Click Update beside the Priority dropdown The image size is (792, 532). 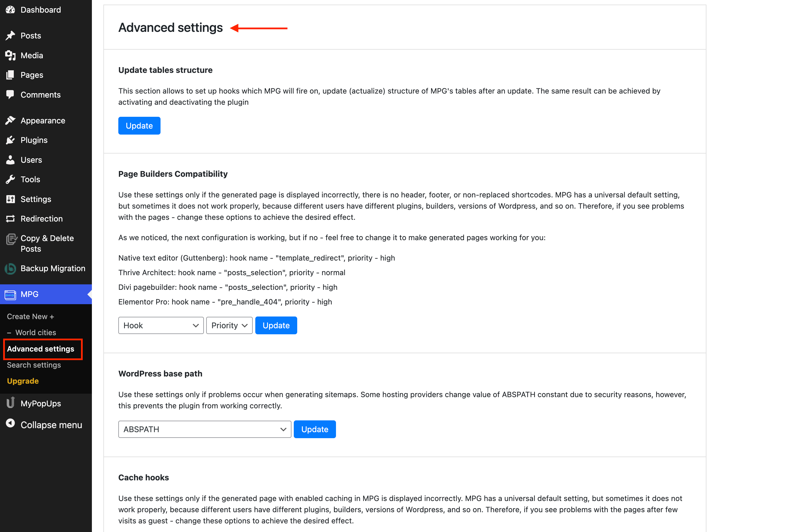tap(276, 325)
